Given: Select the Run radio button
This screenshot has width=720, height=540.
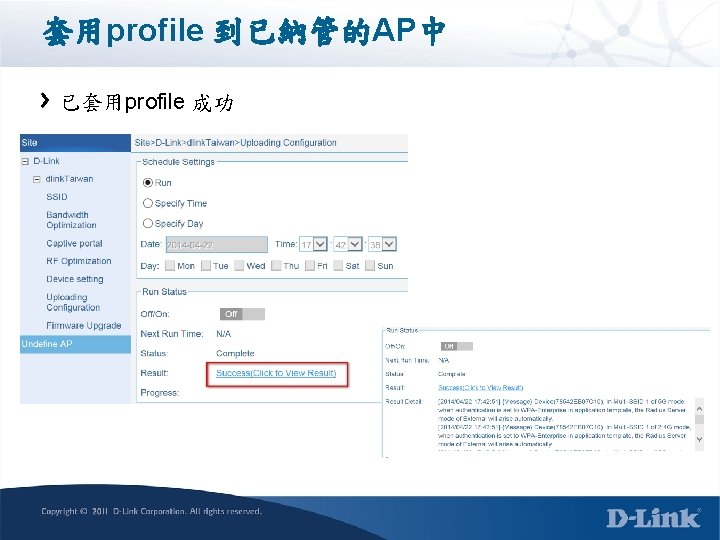Looking at the screenshot, I should pos(148,183).
